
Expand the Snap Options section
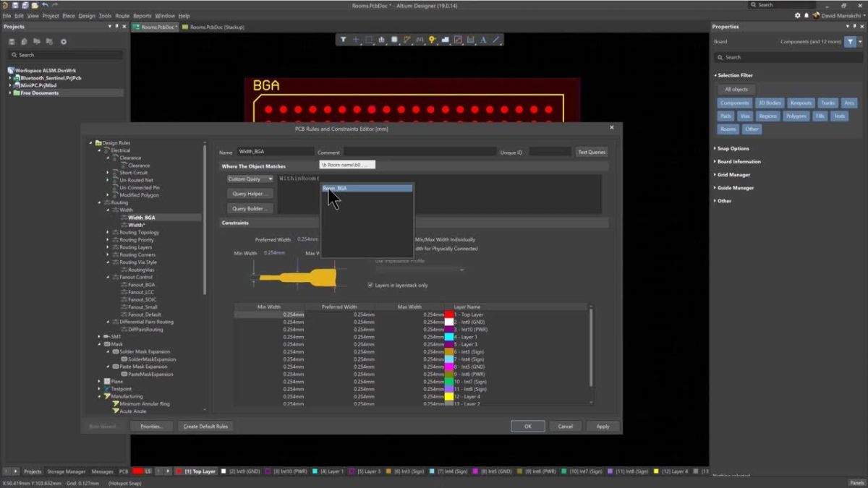tap(733, 147)
